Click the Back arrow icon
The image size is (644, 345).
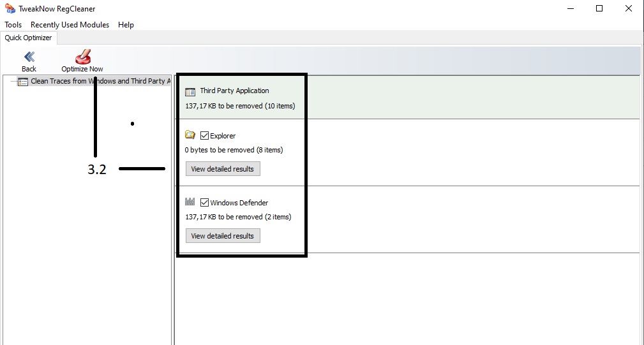click(x=29, y=57)
